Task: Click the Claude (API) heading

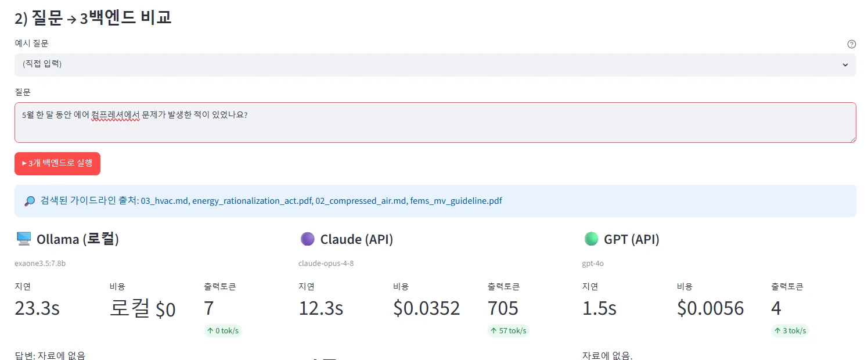Action: pyautogui.click(x=356, y=239)
